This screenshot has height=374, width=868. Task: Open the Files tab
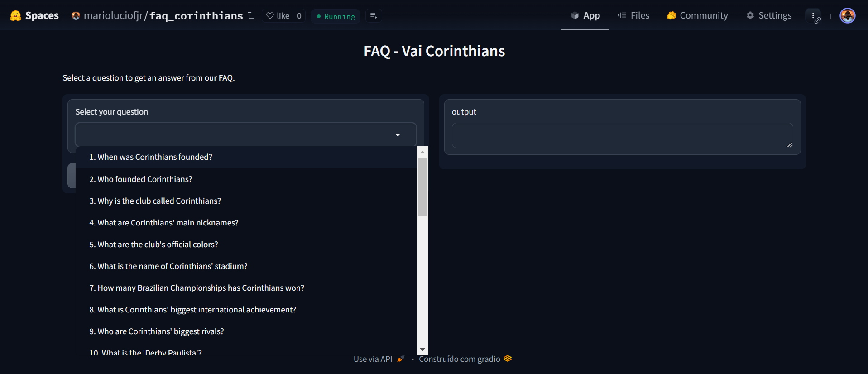[x=633, y=16]
